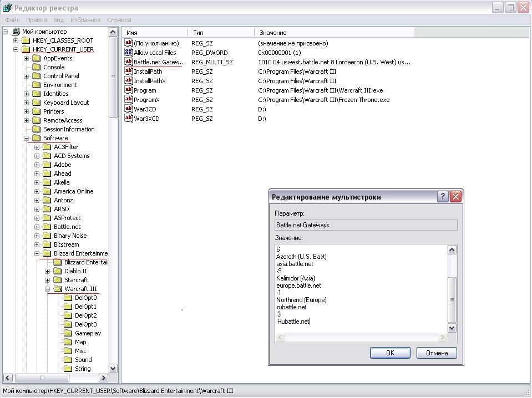
Task: Collapse the HKEY_CURRENT_USER key
Action: (16, 49)
